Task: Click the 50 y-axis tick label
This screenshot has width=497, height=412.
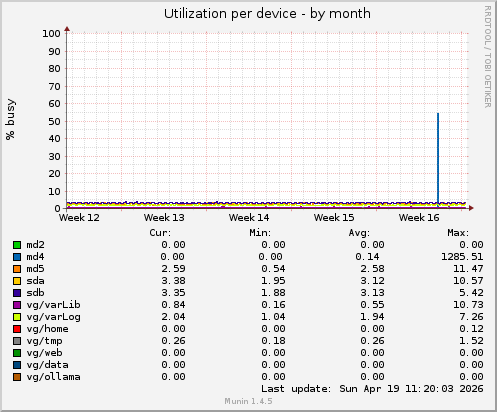Action: [54, 121]
